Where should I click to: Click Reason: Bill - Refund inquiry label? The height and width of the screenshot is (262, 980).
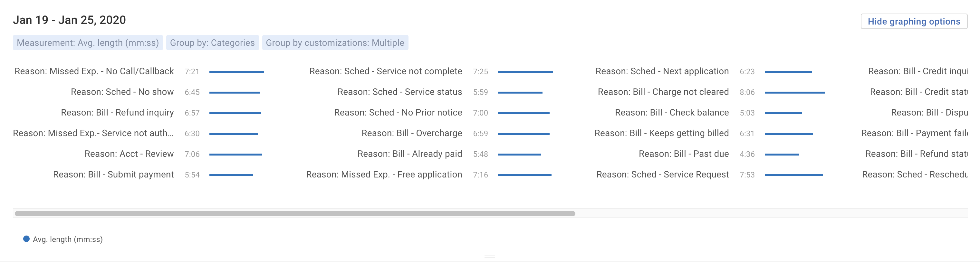pos(117,113)
